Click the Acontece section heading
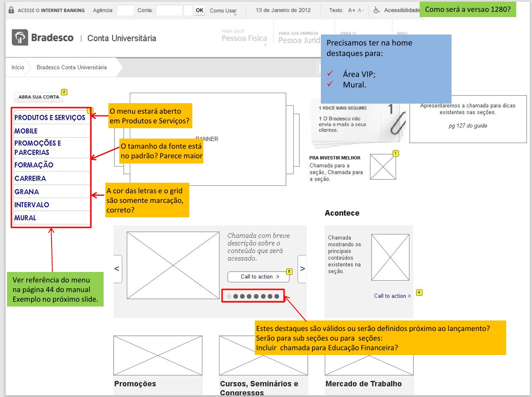This screenshot has height=397, width=532. tap(342, 213)
